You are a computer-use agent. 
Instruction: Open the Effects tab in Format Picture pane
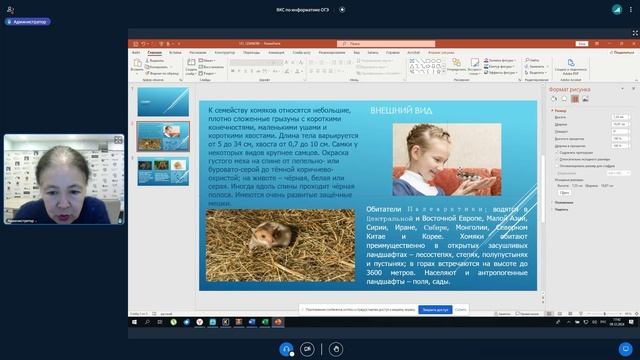[x=564, y=99]
